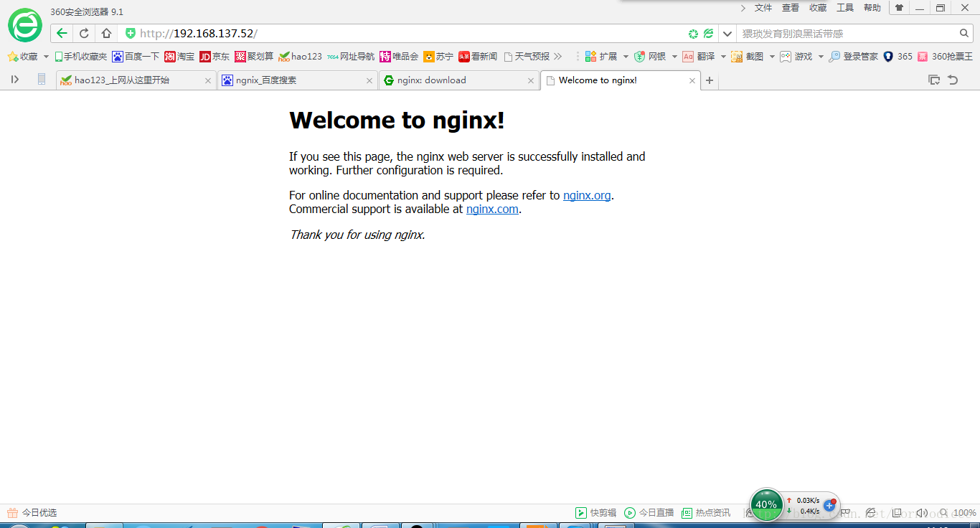
Task: Open the 工具 menu
Action: 845,8
